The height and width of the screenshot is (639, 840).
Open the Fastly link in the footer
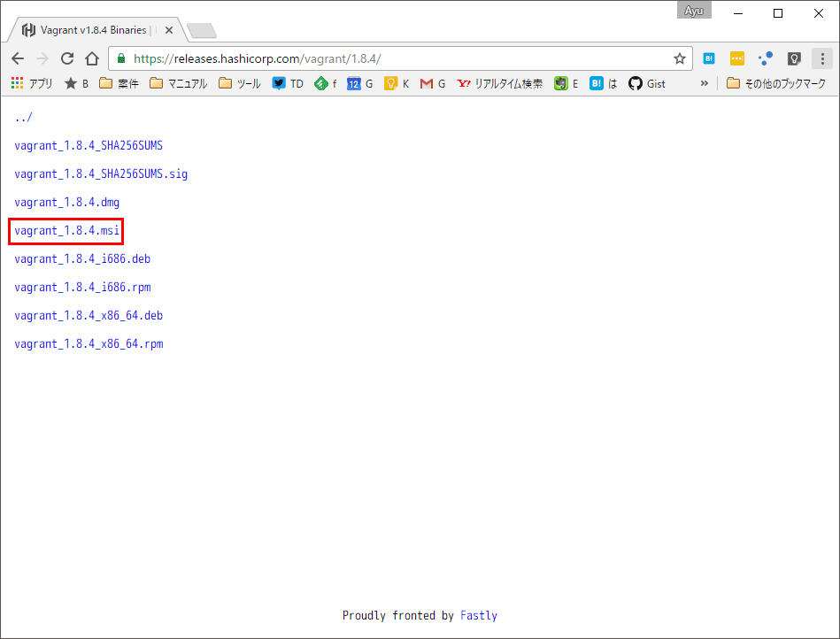pos(479,615)
